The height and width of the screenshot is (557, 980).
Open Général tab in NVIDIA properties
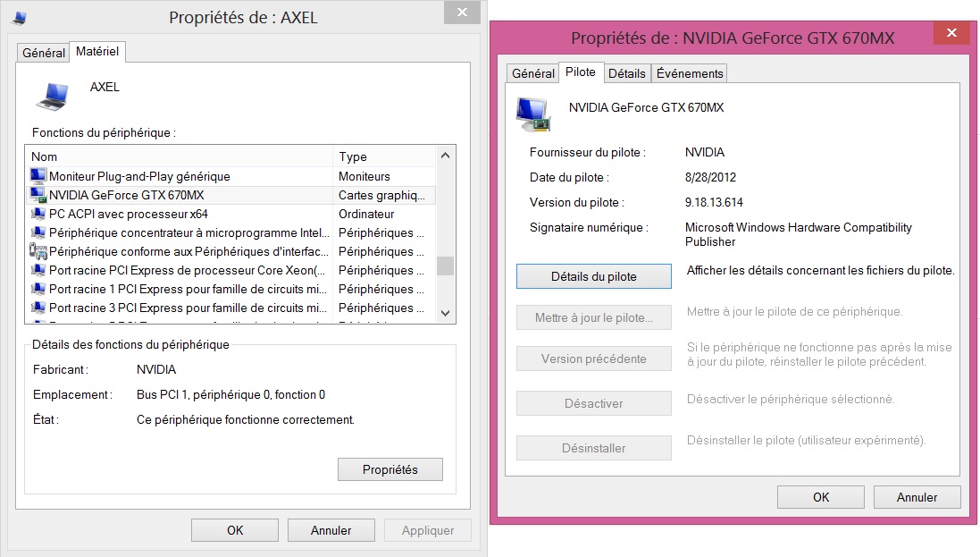532,73
